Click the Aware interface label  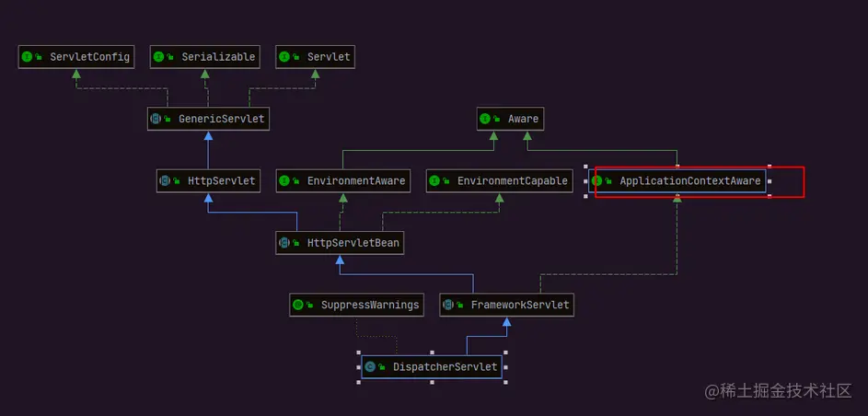pos(523,119)
